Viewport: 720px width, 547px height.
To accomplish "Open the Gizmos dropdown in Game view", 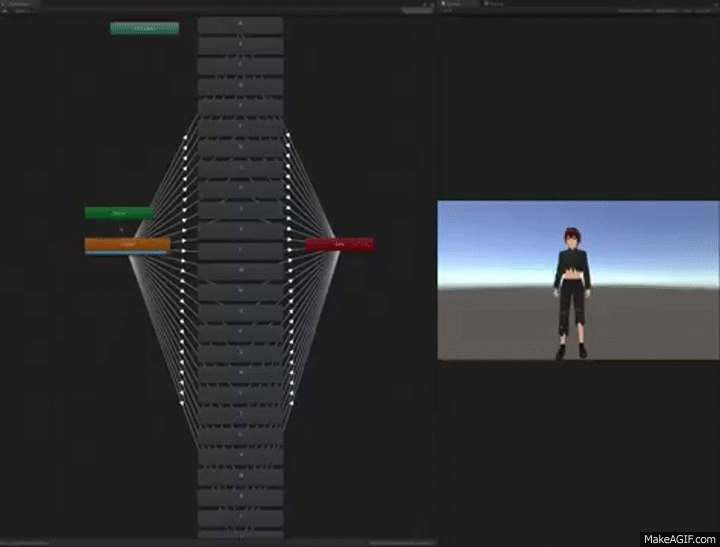I will click(704, 11).
